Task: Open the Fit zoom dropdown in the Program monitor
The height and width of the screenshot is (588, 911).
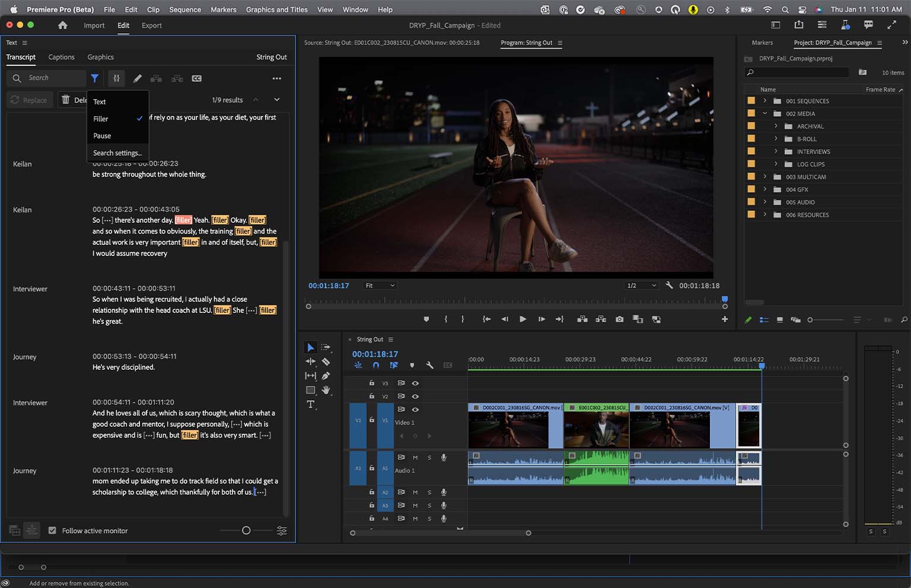Action: point(379,285)
